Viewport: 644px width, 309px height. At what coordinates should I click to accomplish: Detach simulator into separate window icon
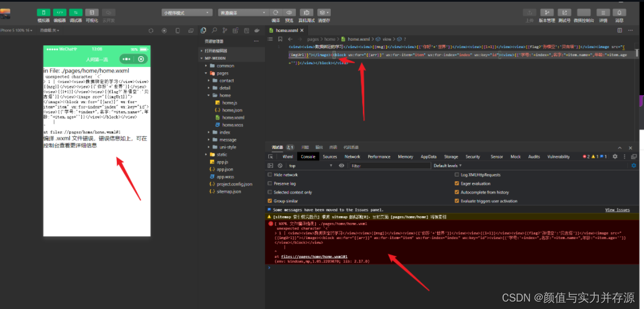point(191,30)
